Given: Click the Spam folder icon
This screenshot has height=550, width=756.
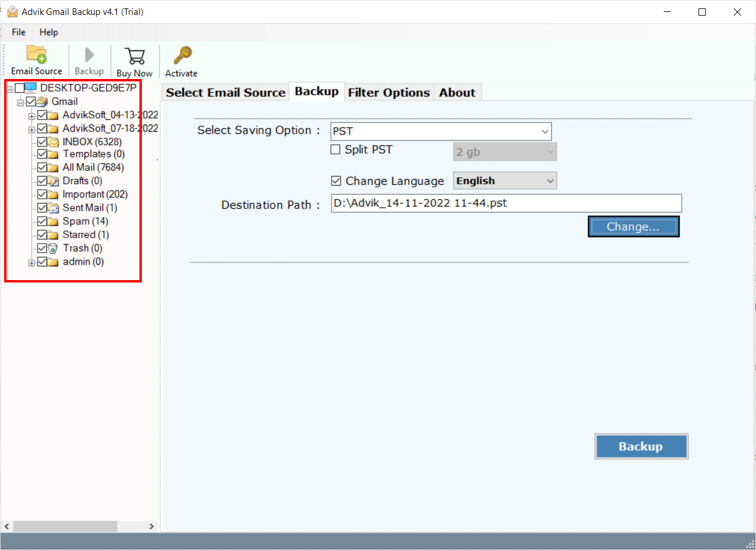Looking at the screenshot, I should pos(53,221).
